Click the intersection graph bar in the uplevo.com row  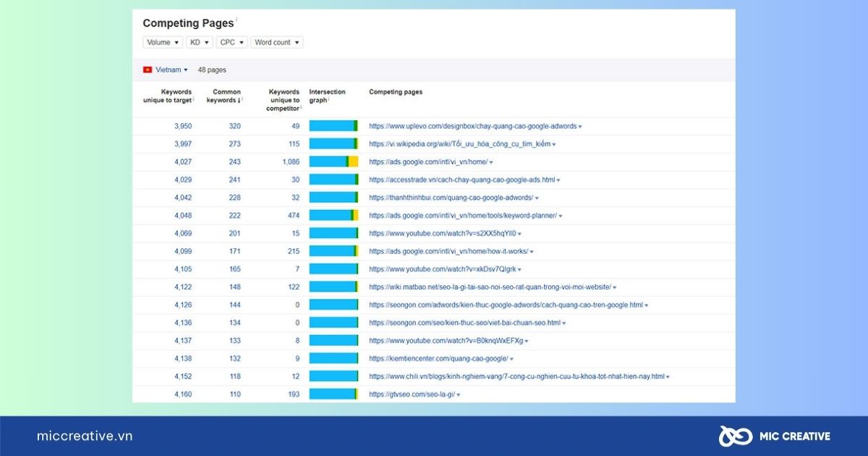point(333,126)
